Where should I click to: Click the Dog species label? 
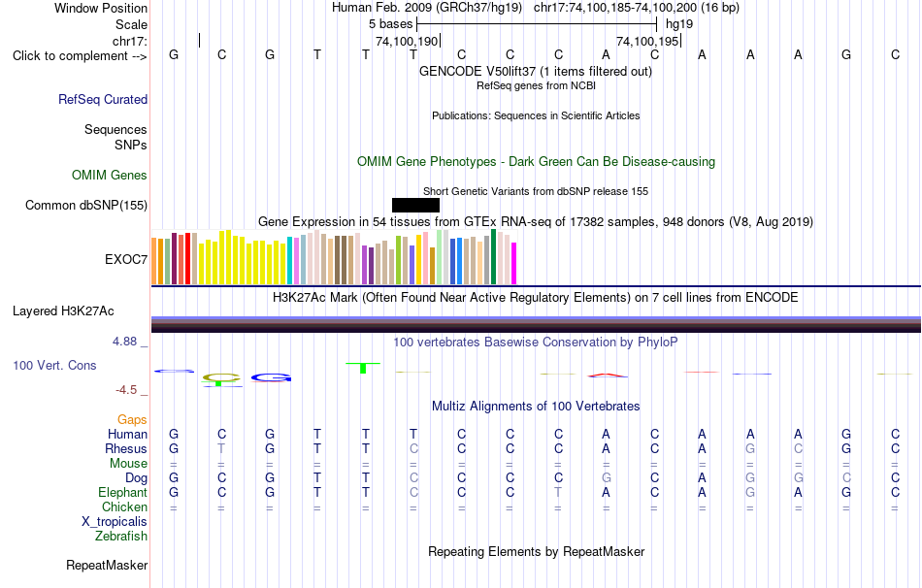137,478
